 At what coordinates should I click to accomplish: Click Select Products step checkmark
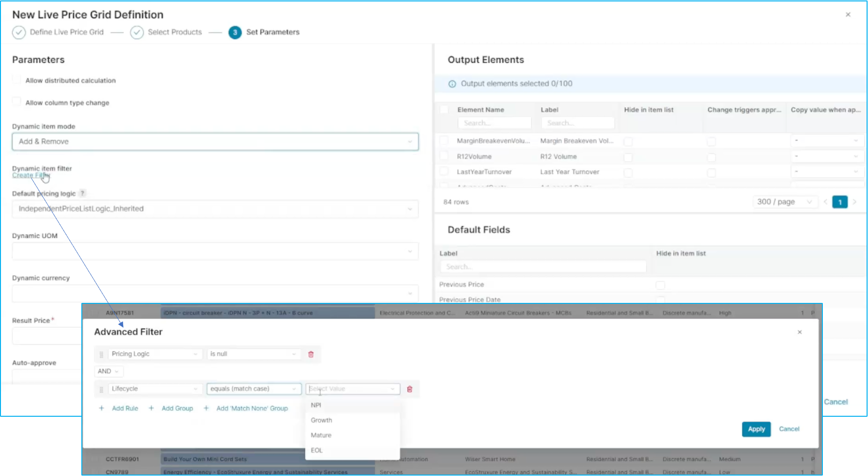(137, 32)
